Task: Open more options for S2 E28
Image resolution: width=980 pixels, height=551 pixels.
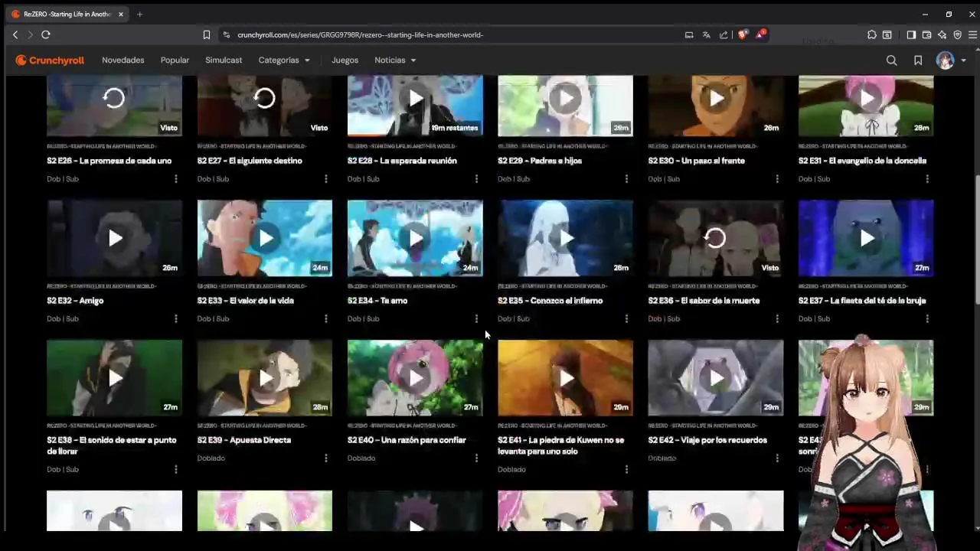Action: [476, 179]
